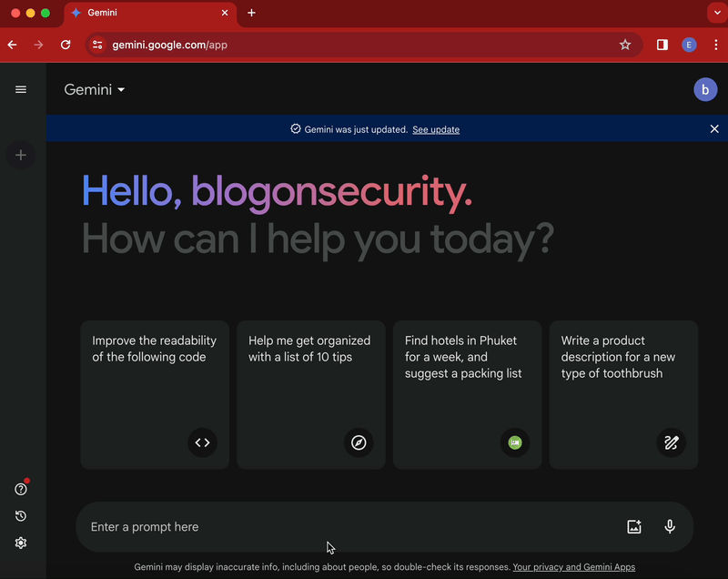This screenshot has height=579, width=728.
Task: Click the pencil writing icon on card
Action: [672, 442]
